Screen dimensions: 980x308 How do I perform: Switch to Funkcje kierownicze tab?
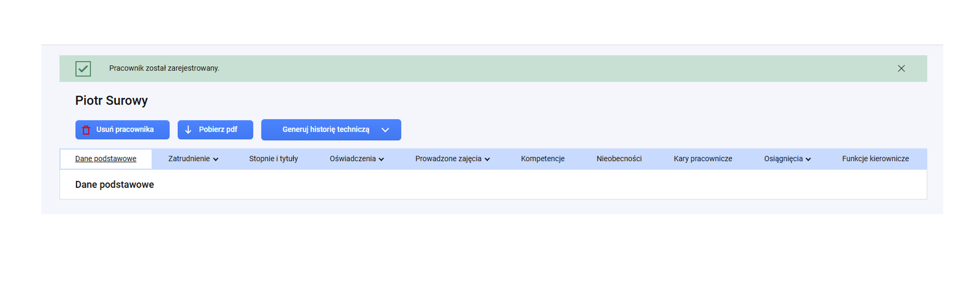875,159
